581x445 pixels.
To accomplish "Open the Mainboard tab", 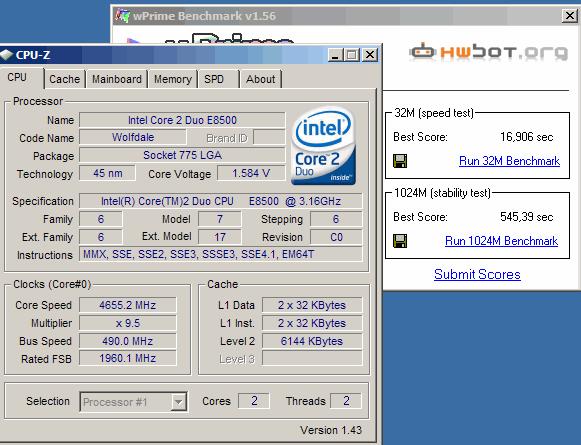I will coord(117,79).
